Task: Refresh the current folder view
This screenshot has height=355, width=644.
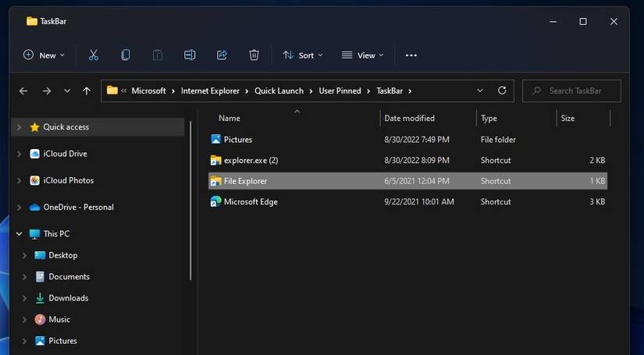Action: 502,91
